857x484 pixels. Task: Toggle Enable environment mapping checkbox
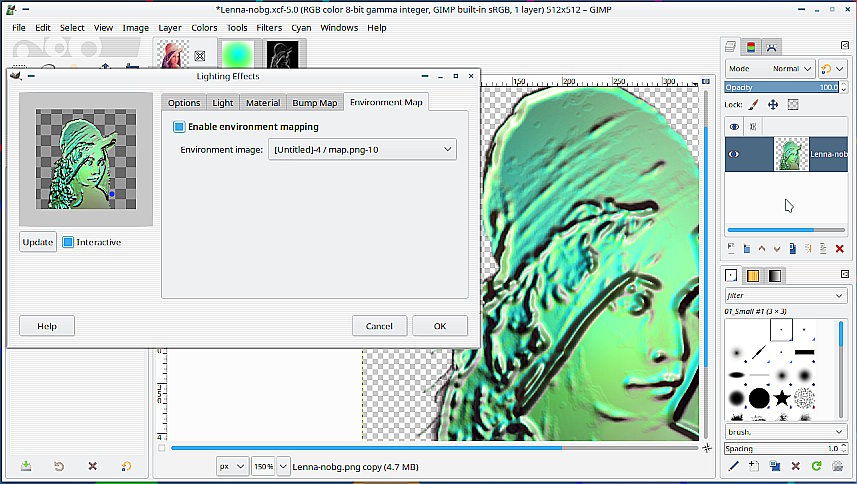[179, 127]
